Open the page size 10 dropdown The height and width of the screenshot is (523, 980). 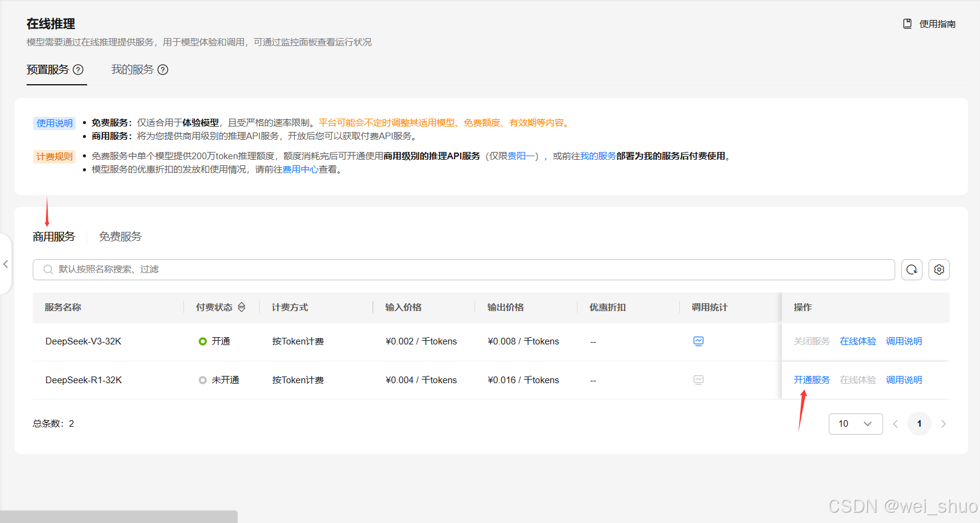point(855,424)
